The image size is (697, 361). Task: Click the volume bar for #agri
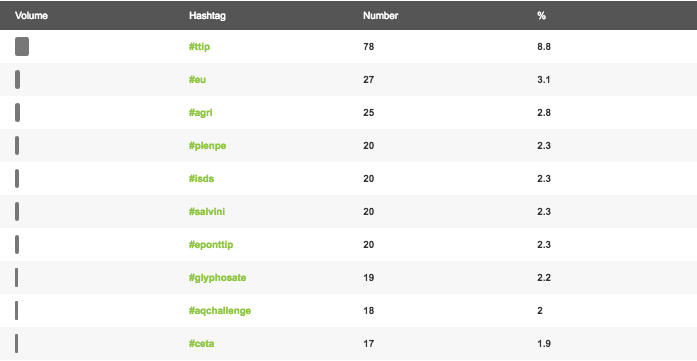point(17,112)
